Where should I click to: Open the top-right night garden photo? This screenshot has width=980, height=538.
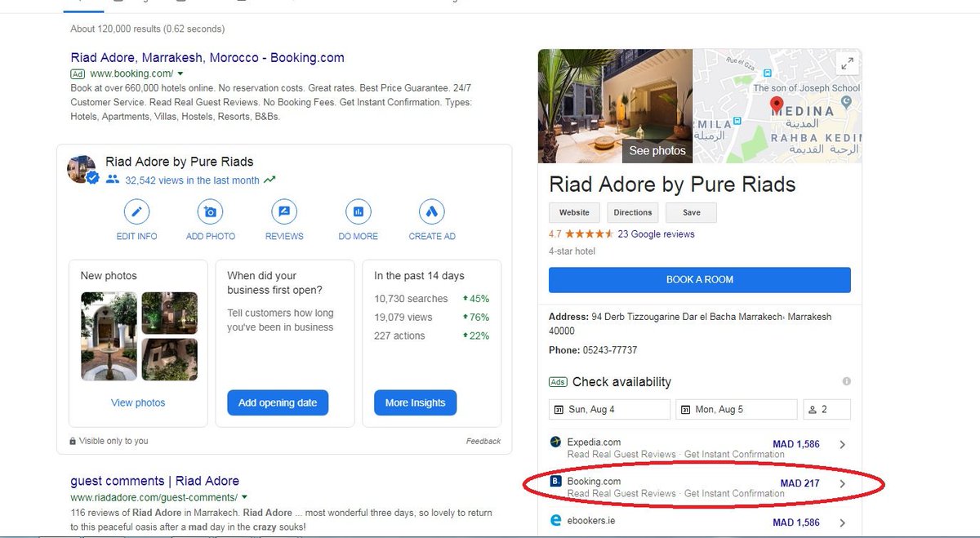[x=169, y=313]
